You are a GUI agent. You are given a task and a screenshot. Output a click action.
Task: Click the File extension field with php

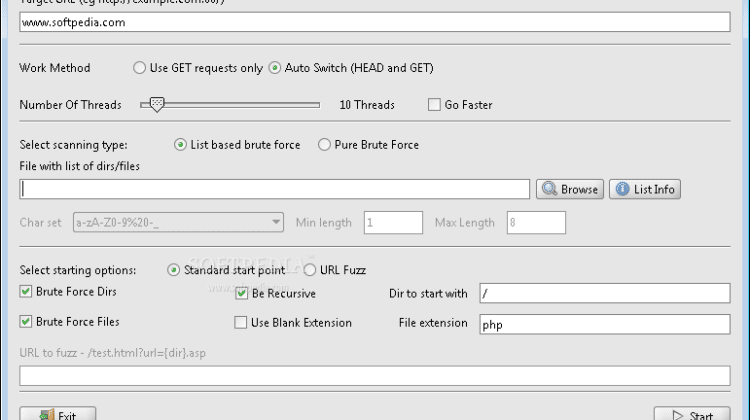click(605, 324)
